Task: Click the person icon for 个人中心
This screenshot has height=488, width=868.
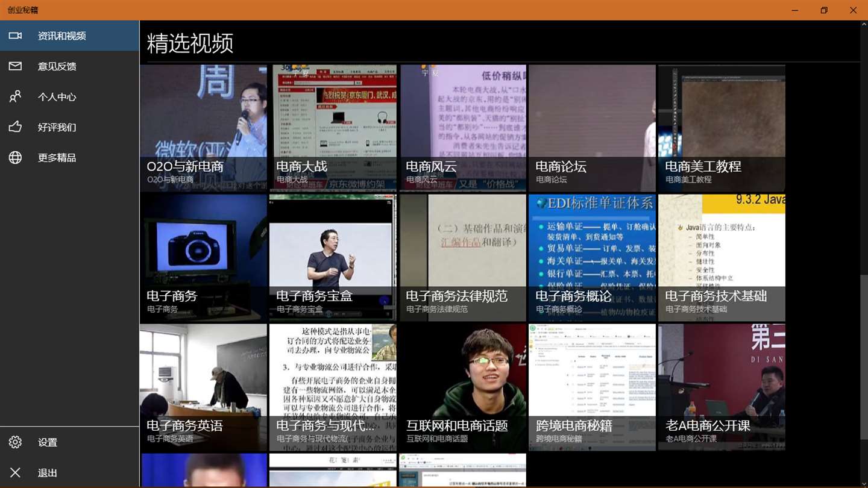Action: pos(15,96)
